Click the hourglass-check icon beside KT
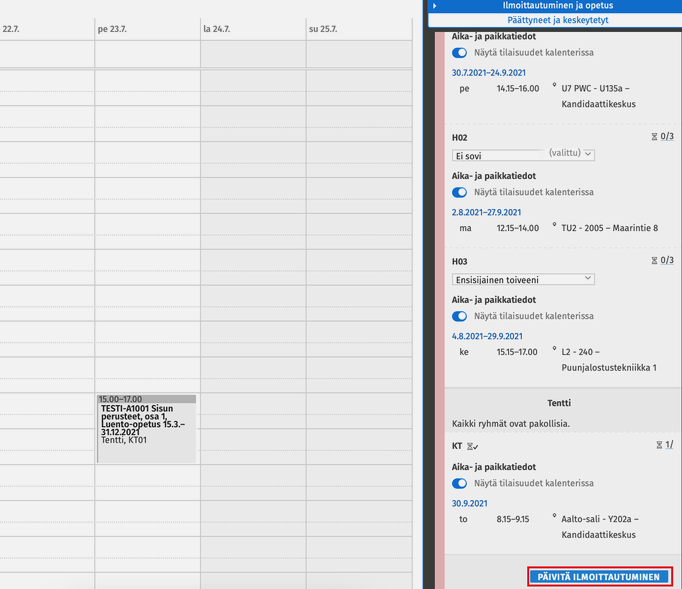The image size is (682, 589). point(472,445)
